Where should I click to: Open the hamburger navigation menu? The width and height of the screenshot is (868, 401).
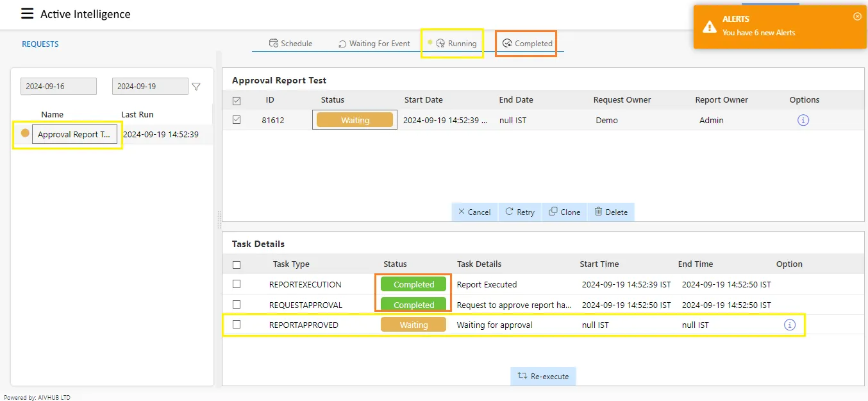click(27, 13)
